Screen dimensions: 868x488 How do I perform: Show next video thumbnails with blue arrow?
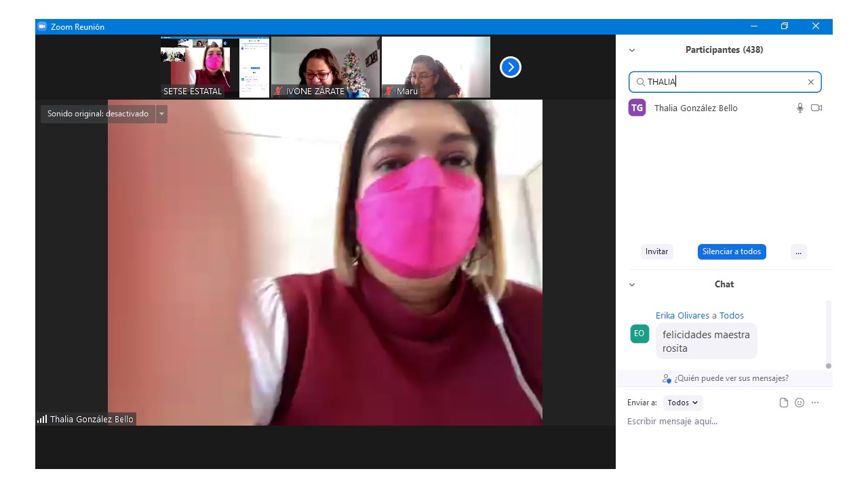tap(510, 67)
